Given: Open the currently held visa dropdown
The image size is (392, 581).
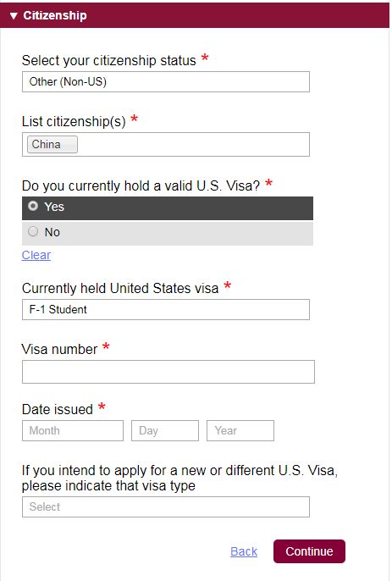Looking at the screenshot, I should point(166,309).
